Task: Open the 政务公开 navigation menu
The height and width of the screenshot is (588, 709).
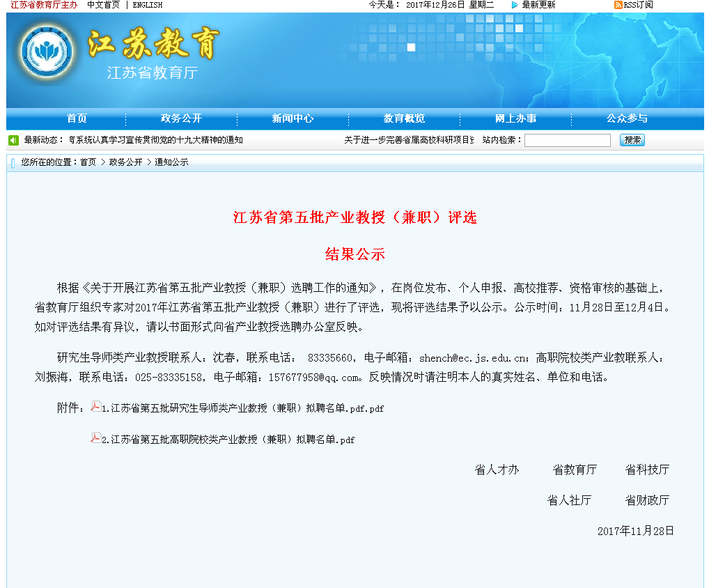Action: [x=181, y=118]
